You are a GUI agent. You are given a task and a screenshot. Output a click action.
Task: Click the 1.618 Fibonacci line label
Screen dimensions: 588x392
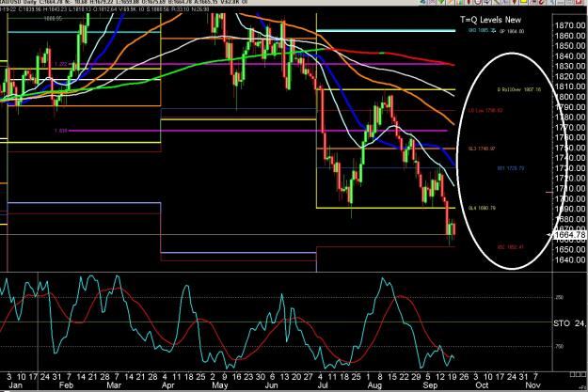(61, 131)
